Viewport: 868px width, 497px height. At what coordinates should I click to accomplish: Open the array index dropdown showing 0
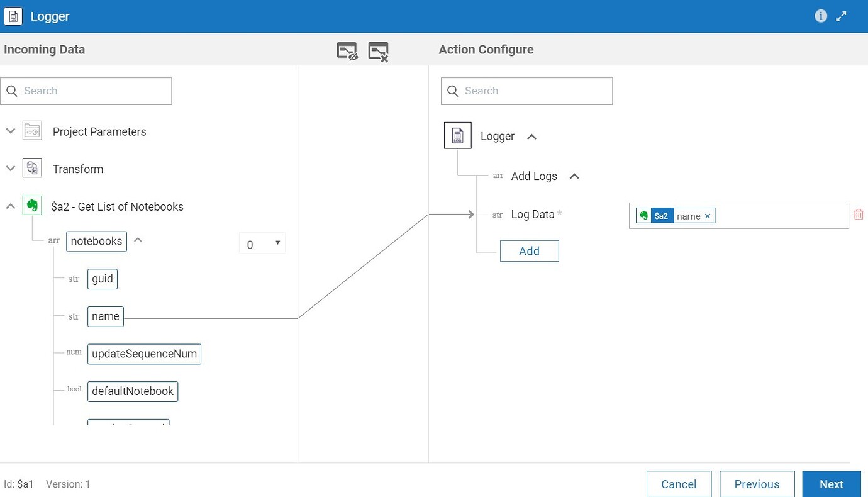pyautogui.click(x=262, y=243)
